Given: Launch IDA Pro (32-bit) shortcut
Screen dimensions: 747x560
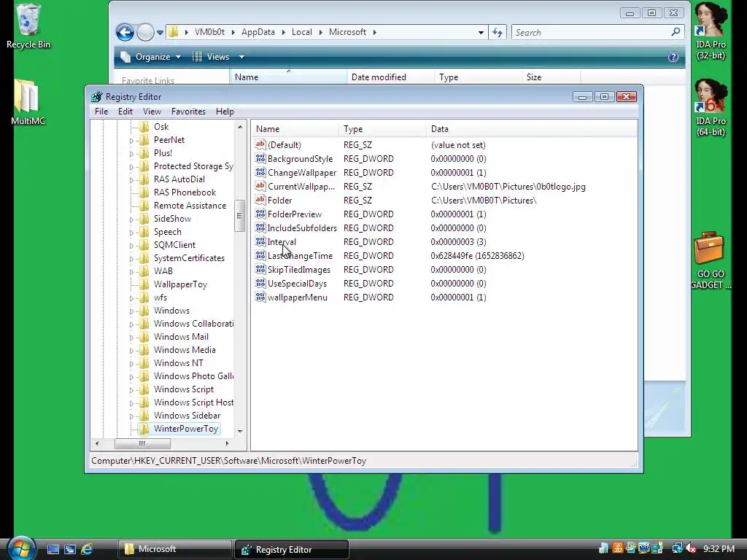Looking at the screenshot, I should coord(711,31).
